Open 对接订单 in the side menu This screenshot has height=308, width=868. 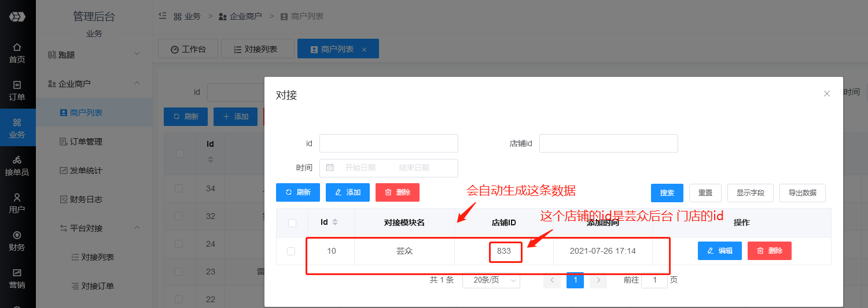pos(94,286)
